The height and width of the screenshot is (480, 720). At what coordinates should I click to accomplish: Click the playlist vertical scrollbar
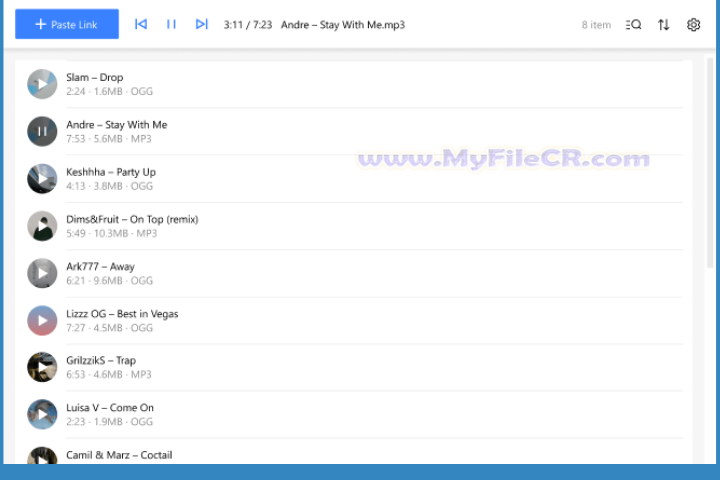[710, 163]
